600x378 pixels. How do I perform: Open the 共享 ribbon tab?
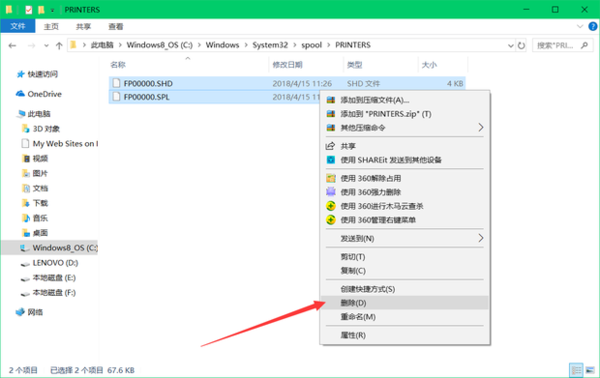[x=83, y=26]
